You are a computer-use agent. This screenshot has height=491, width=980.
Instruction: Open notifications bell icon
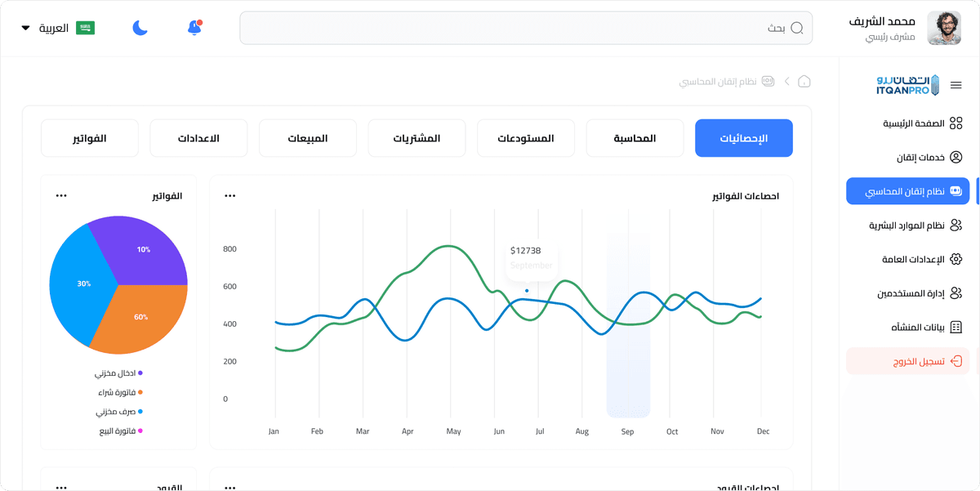[194, 28]
